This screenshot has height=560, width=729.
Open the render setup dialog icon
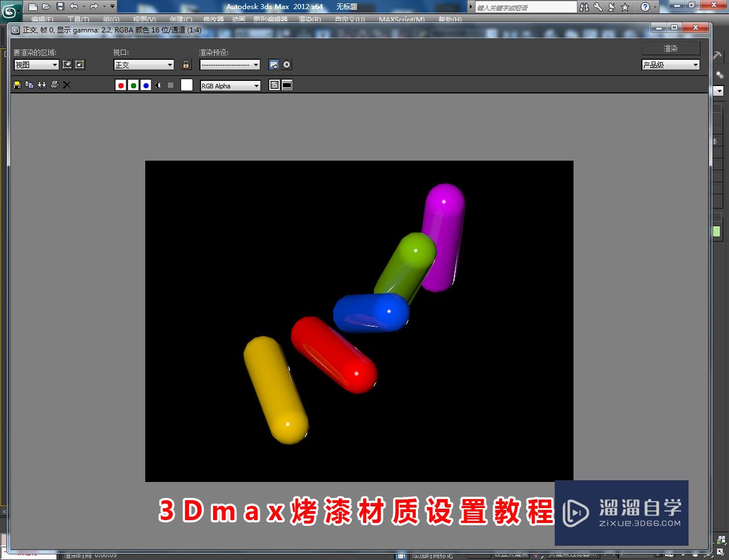coord(273,64)
